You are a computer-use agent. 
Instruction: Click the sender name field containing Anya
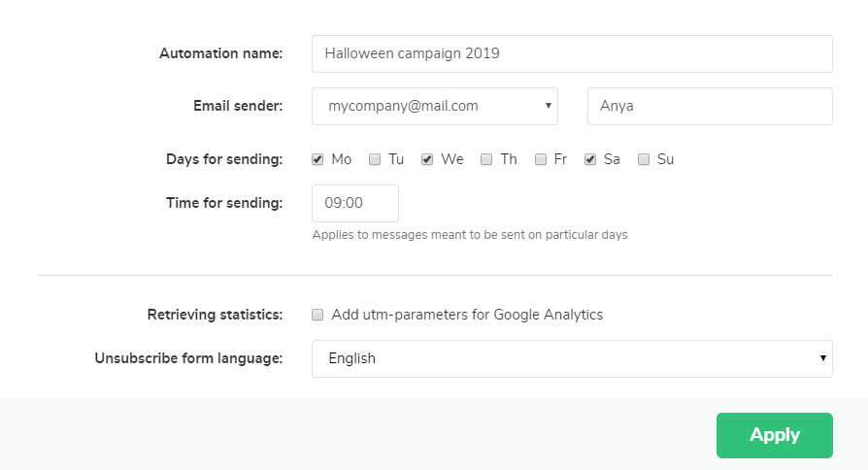click(x=709, y=106)
